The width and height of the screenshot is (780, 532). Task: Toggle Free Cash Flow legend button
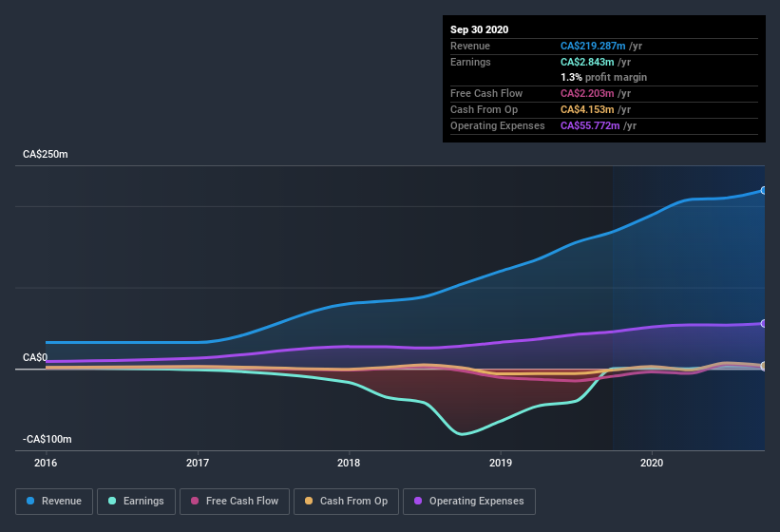(235, 502)
